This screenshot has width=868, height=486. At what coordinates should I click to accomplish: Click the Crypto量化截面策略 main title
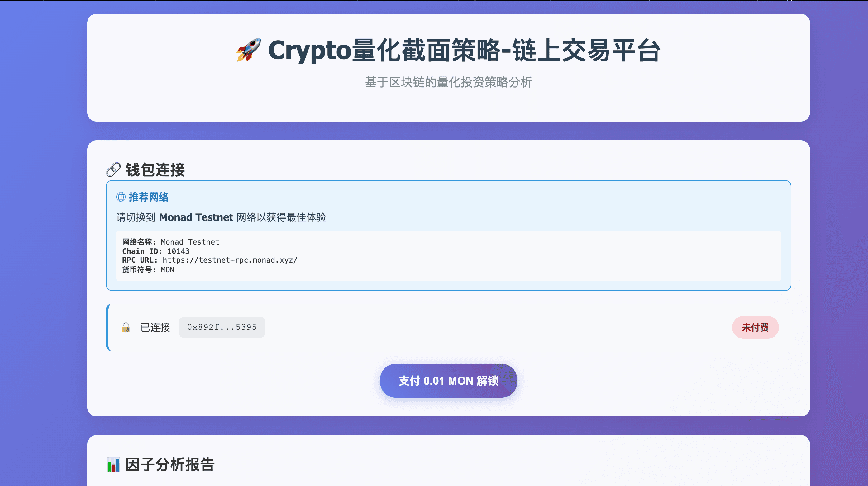click(x=464, y=50)
